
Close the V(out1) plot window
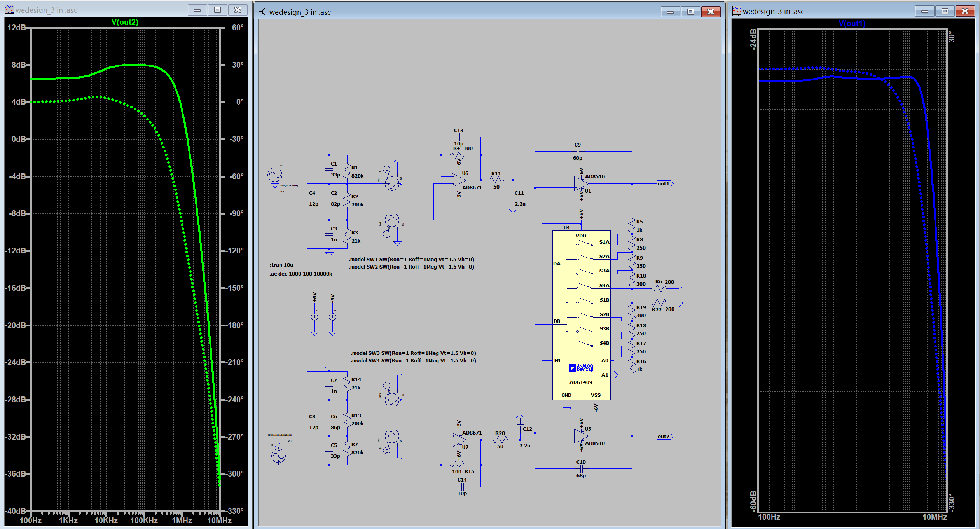965,11
